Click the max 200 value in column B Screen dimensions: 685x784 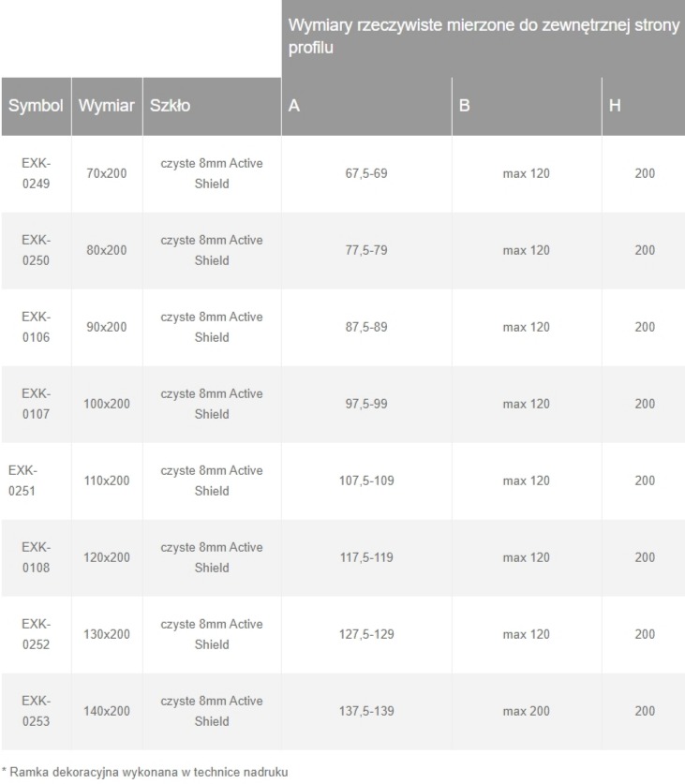pos(526,711)
